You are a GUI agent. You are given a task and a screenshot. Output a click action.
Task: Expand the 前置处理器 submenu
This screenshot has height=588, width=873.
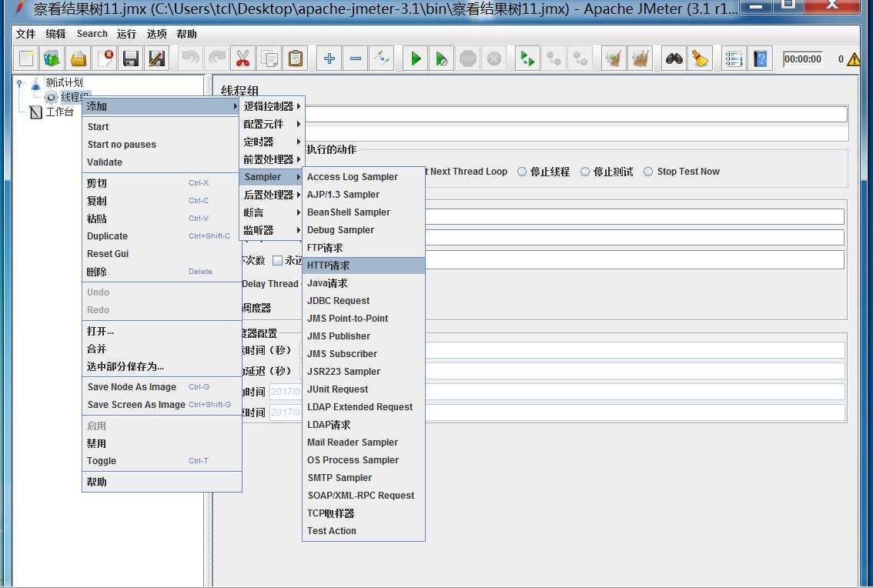tap(272, 159)
